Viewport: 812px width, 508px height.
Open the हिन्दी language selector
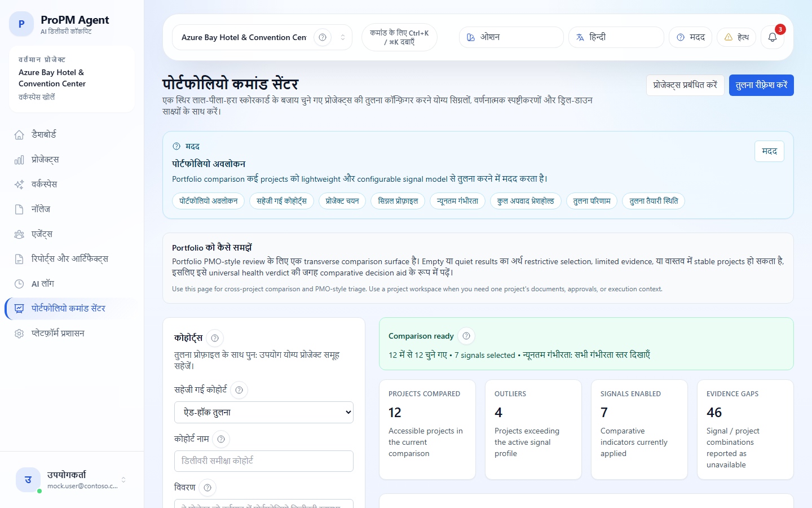(x=616, y=37)
